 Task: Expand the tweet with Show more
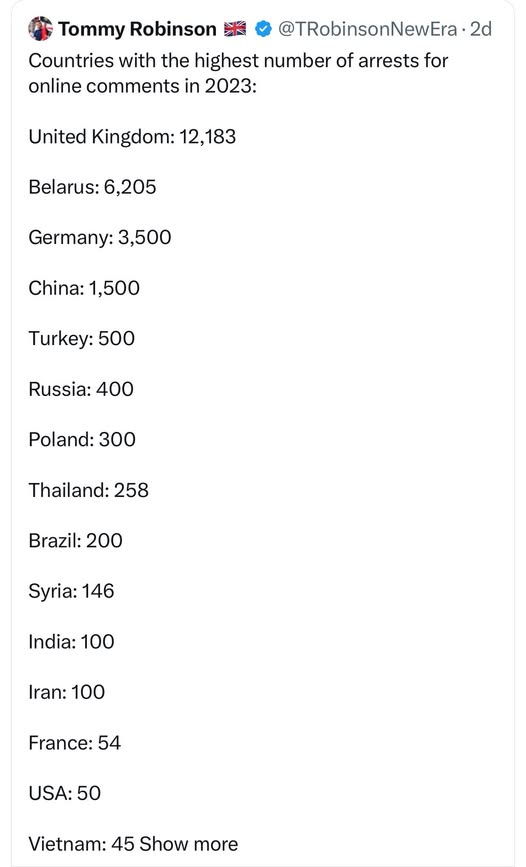tap(189, 844)
